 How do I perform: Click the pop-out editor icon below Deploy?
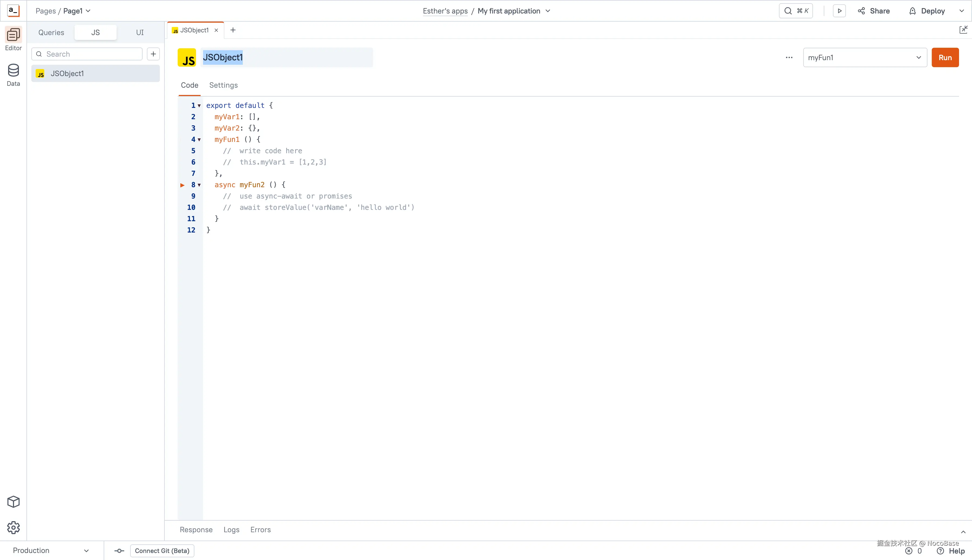coord(964,29)
